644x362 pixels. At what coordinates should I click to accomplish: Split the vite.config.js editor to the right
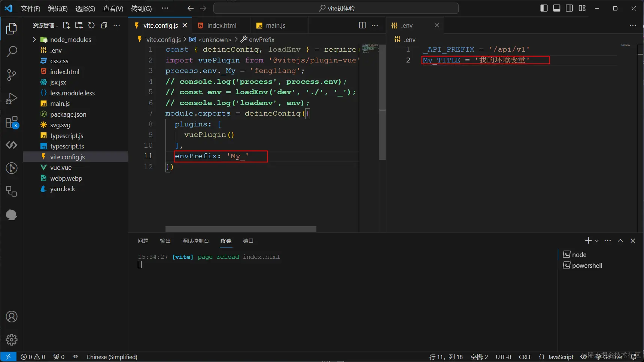click(362, 25)
